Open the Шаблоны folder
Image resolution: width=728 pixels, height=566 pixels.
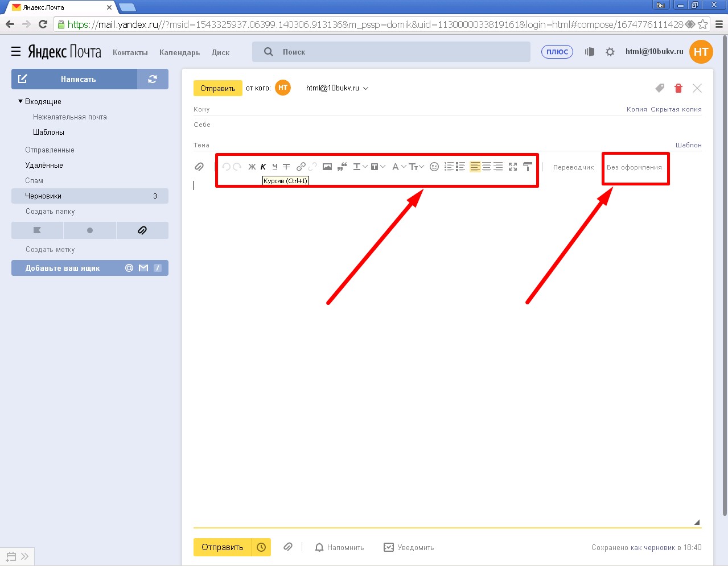click(48, 132)
